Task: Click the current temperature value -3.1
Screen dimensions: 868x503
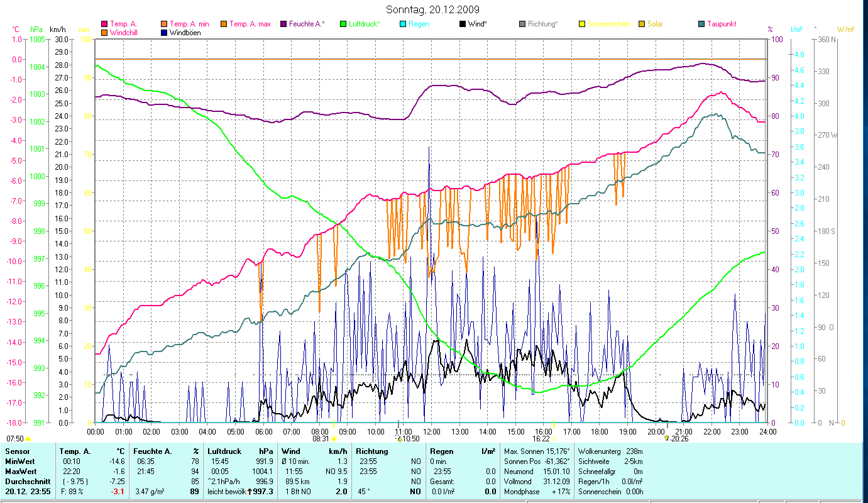Action: pyautogui.click(x=119, y=491)
